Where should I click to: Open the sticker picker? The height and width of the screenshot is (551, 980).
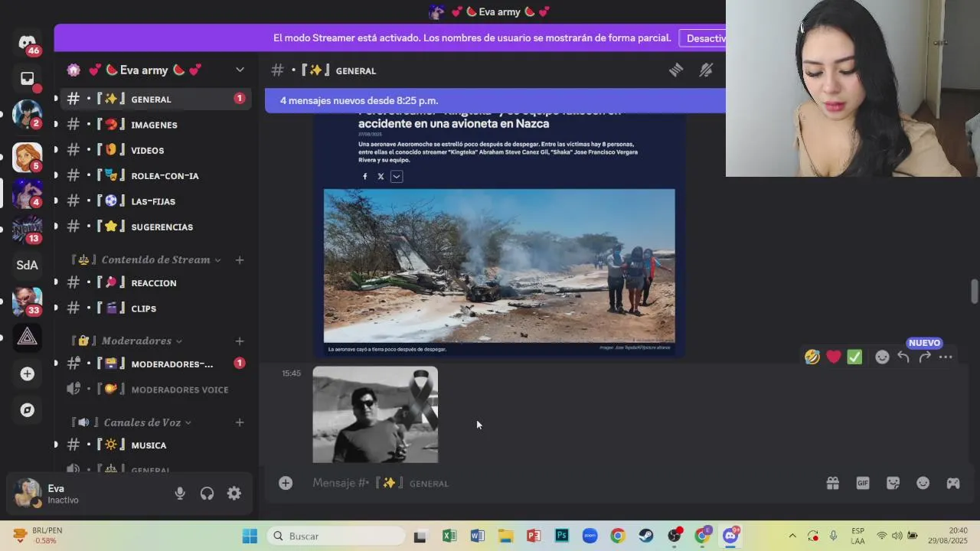pos(893,483)
